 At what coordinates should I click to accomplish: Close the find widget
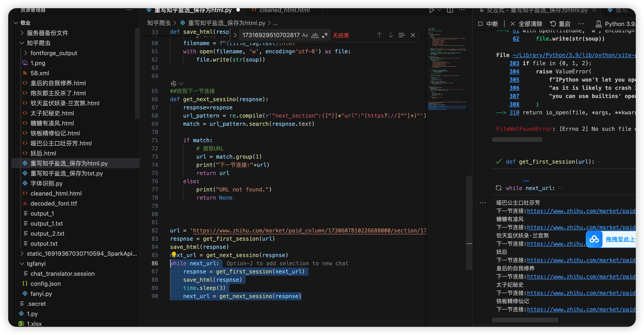coord(413,35)
